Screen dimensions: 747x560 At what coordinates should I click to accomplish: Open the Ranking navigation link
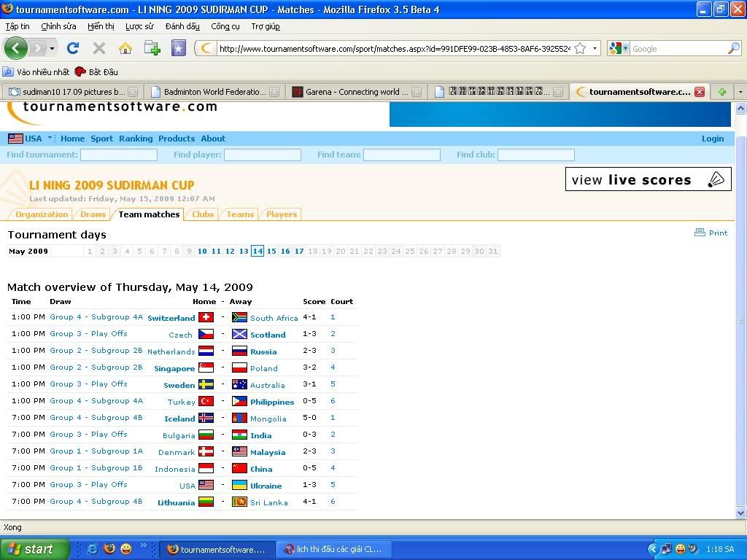136,139
